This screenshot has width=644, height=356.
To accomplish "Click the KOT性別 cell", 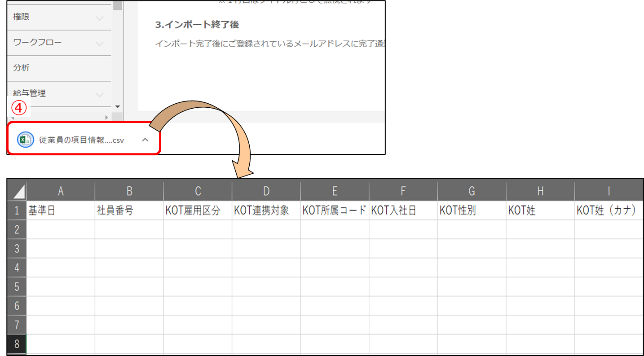I will (472, 211).
